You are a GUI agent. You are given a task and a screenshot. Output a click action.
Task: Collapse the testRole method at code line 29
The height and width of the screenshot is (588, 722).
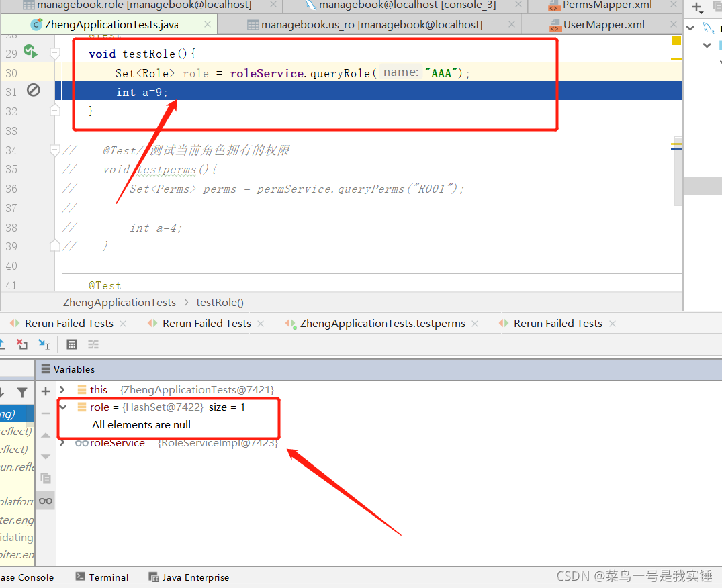point(55,54)
